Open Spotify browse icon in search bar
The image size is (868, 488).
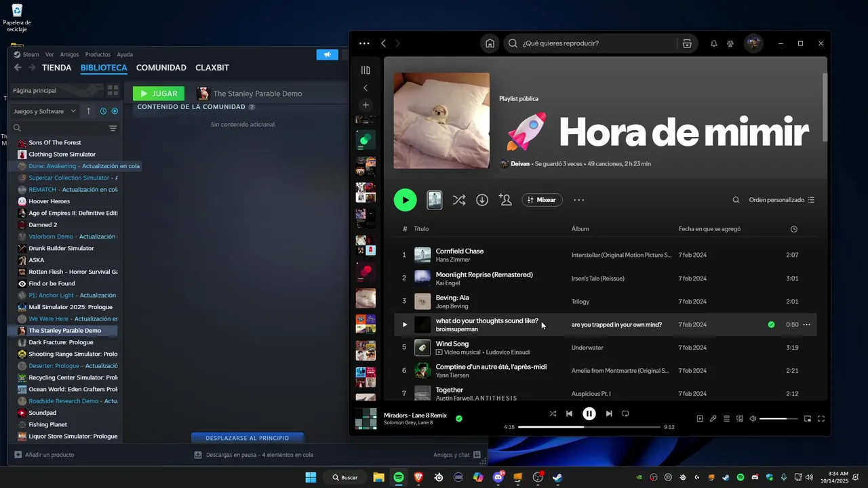point(687,43)
